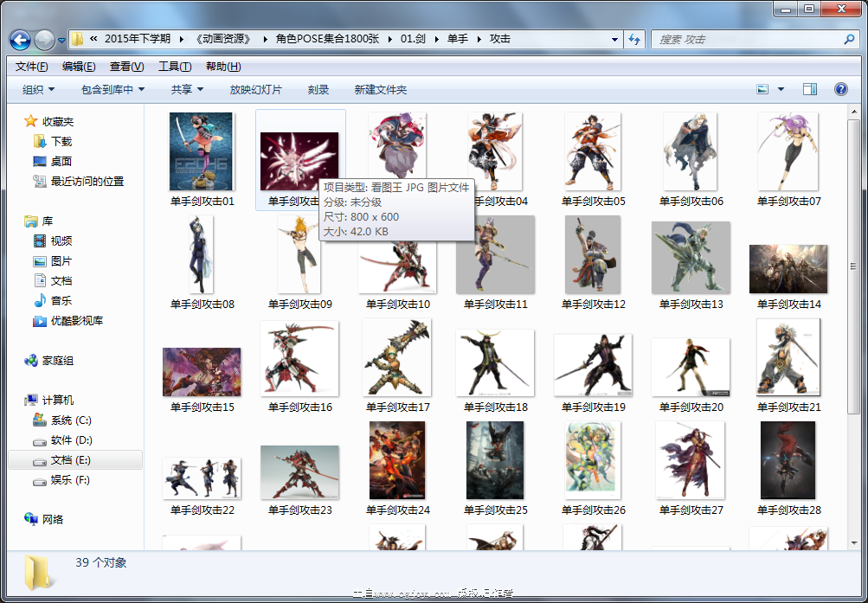Open the 优酷影视库 icon
Viewport: 868px width, 603px height.
39,321
